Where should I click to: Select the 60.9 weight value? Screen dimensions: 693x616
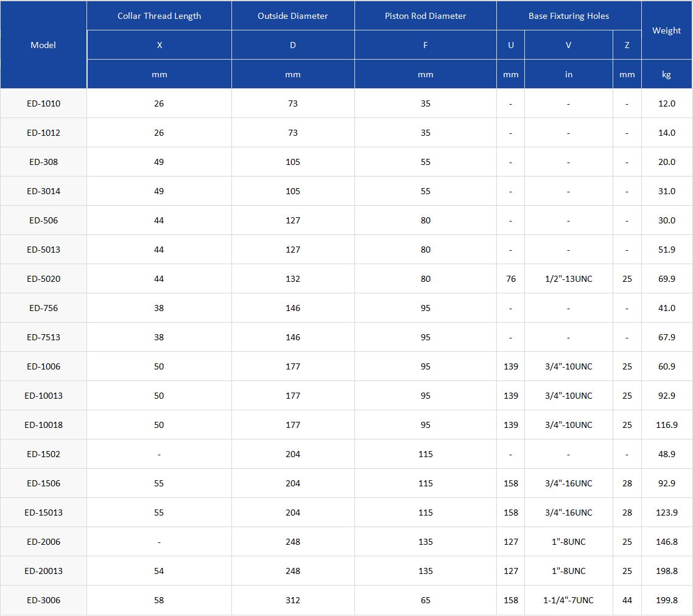tap(666, 366)
